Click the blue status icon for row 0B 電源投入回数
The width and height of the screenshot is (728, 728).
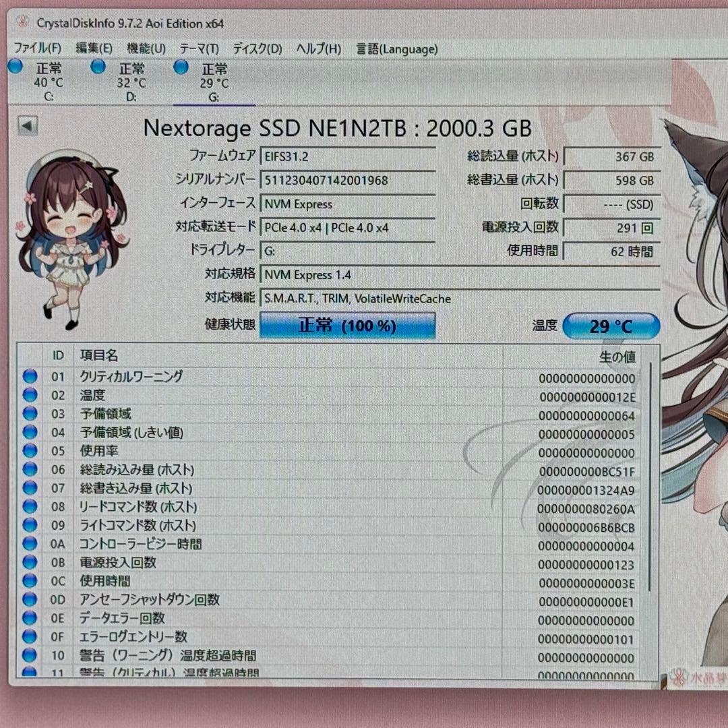click(x=30, y=562)
